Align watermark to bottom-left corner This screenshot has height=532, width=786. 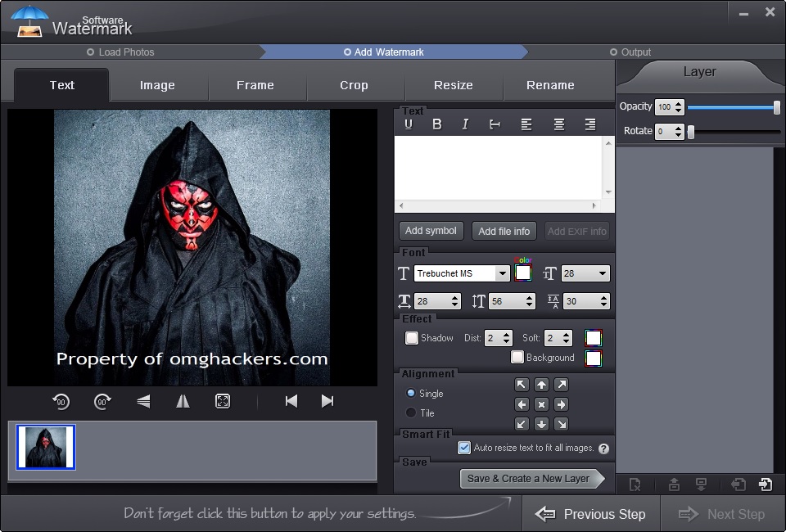pyautogui.click(x=522, y=424)
